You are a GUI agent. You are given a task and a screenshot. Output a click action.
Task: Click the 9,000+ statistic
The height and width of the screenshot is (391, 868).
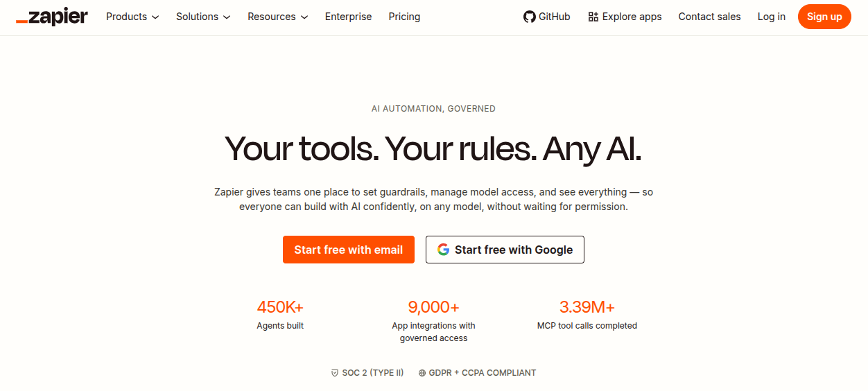[x=433, y=307]
